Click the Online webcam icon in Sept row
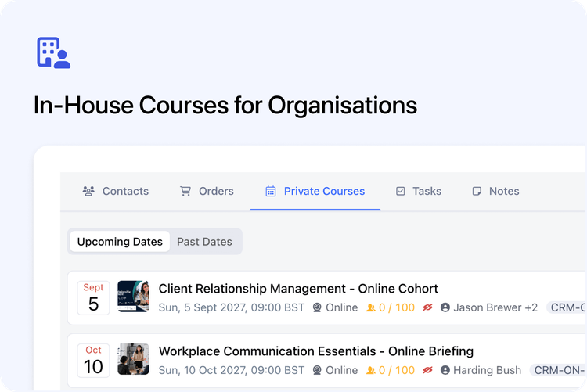The width and height of the screenshot is (587, 392). click(x=317, y=307)
